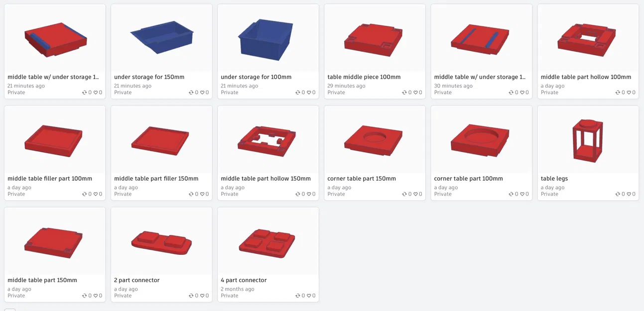The height and width of the screenshot is (311, 644).
Task: Open the 4 part connector thumbnail
Action: [x=268, y=241]
